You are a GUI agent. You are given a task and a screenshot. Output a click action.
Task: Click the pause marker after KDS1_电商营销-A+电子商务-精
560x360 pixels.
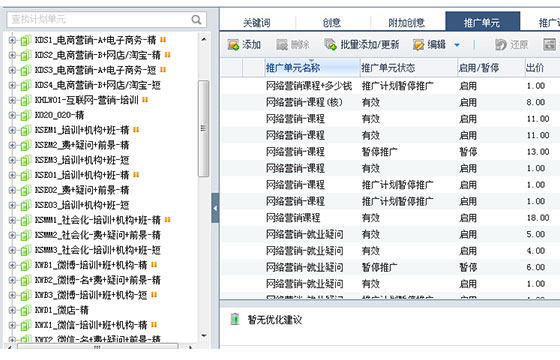[x=163, y=40]
